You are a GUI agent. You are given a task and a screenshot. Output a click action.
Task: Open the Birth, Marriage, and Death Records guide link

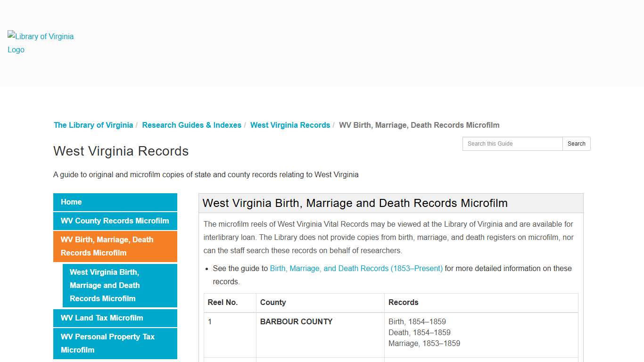coord(356,268)
